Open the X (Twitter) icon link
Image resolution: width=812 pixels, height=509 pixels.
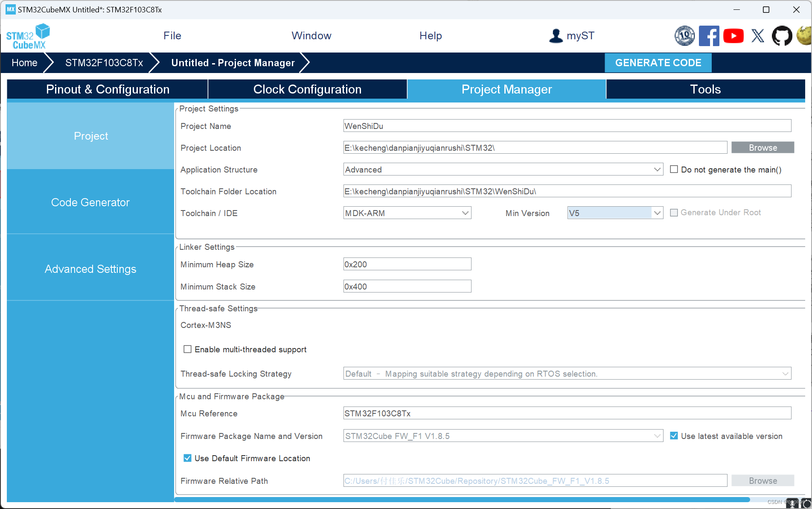758,36
